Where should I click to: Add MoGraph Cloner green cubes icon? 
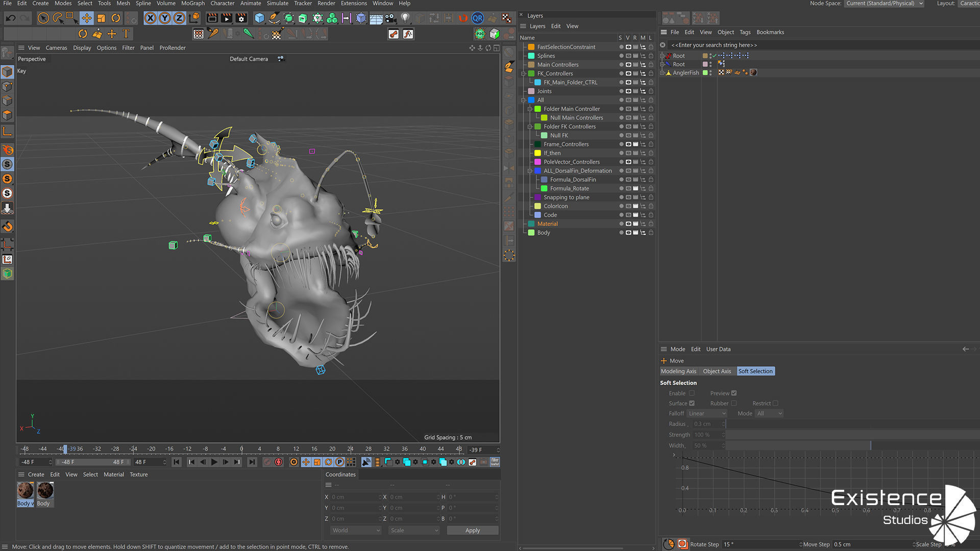point(332,19)
